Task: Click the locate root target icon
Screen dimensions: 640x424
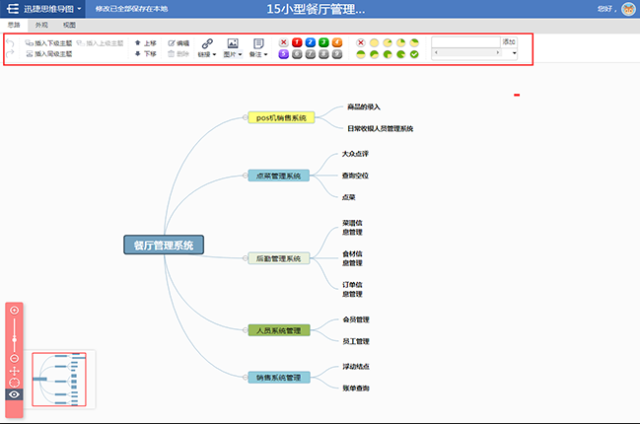Action: [14, 383]
